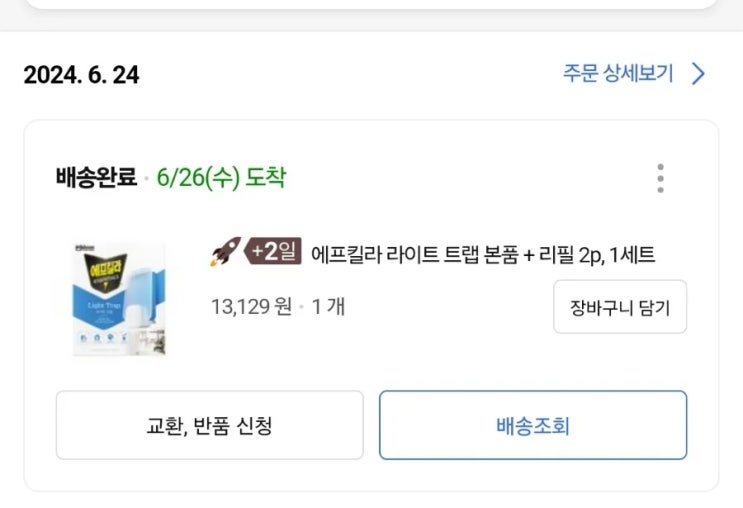
Task: Open the 에프킬라 product thumbnail image
Action: pos(120,299)
